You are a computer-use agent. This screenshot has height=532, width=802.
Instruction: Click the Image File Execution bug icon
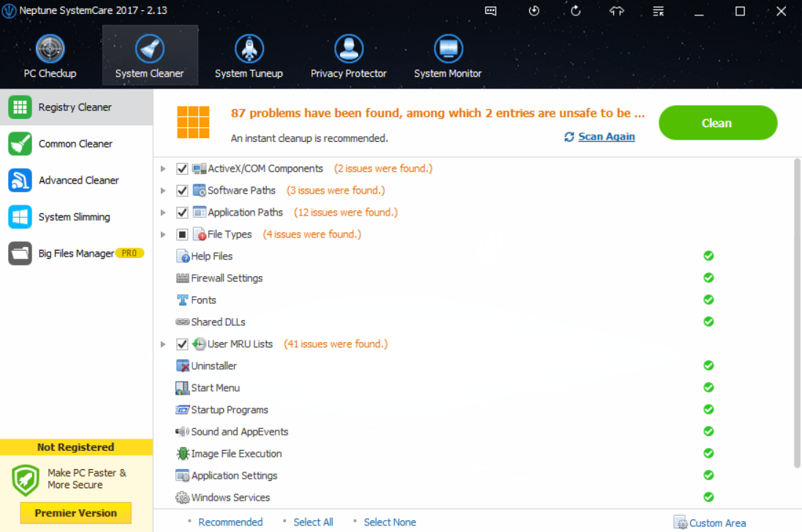click(183, 453)
